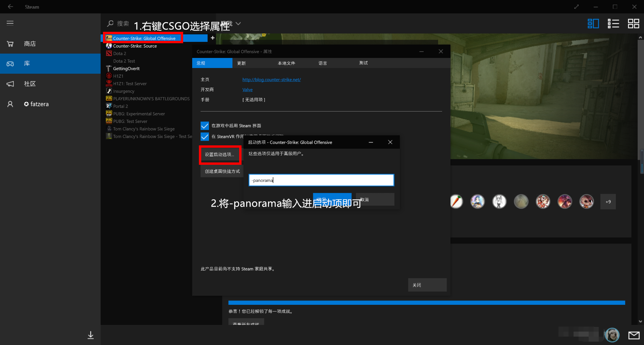Select PUBG: Experimental Server entry

click(139, 114)
